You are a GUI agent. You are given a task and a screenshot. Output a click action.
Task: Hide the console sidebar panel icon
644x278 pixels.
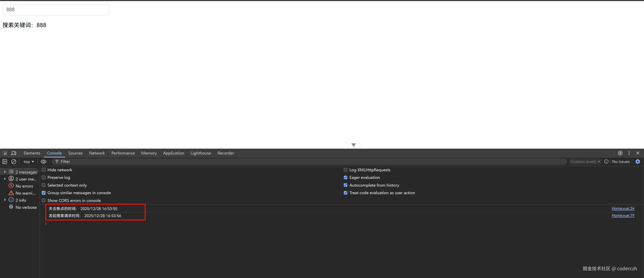click(5, 162)
